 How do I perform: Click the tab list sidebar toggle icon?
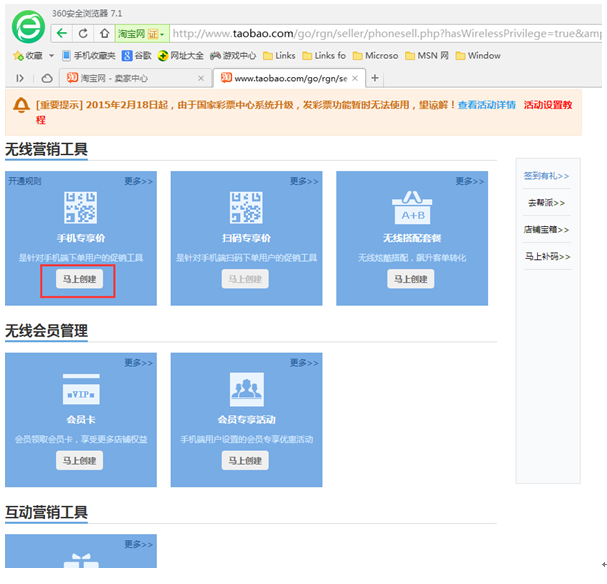(20, 79)
